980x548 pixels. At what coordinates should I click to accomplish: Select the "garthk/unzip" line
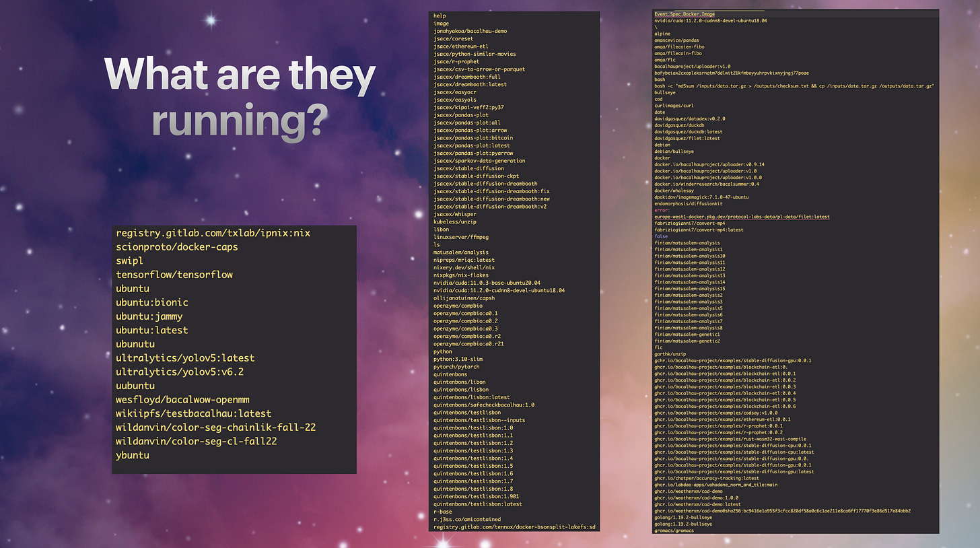click(671, 354)
